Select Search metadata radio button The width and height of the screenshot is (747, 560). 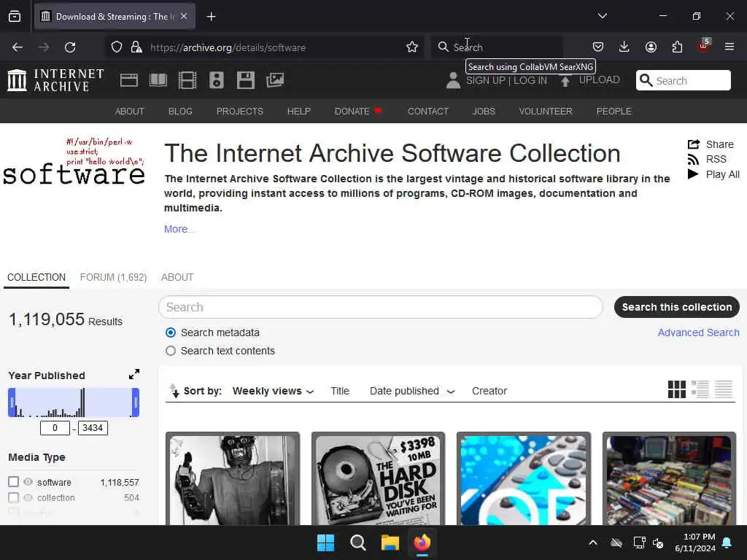171,332
